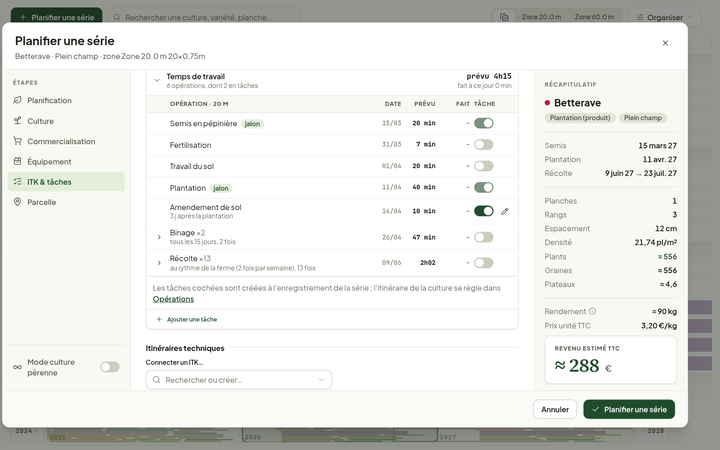Image resolution: width=720 pixels, height=450 pixels.
Task: Click the Équipement icon in sidebar
Action: click(17, 161)
